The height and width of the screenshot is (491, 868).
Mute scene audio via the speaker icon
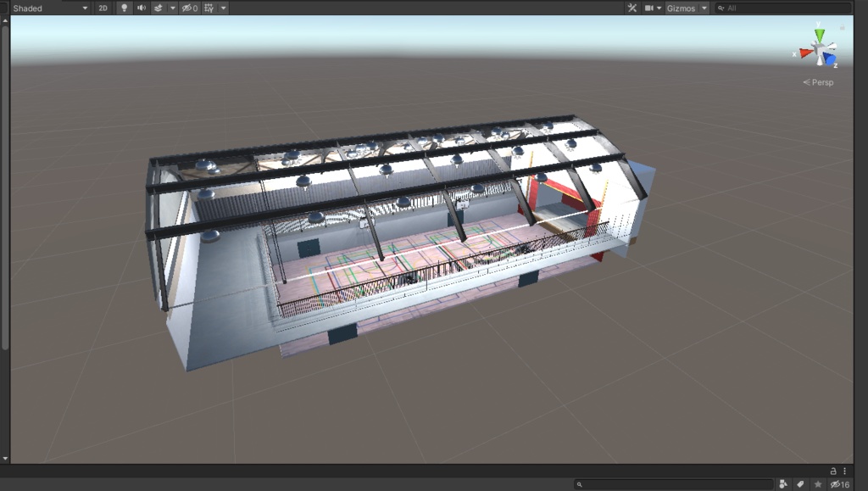tap(142, 8)
